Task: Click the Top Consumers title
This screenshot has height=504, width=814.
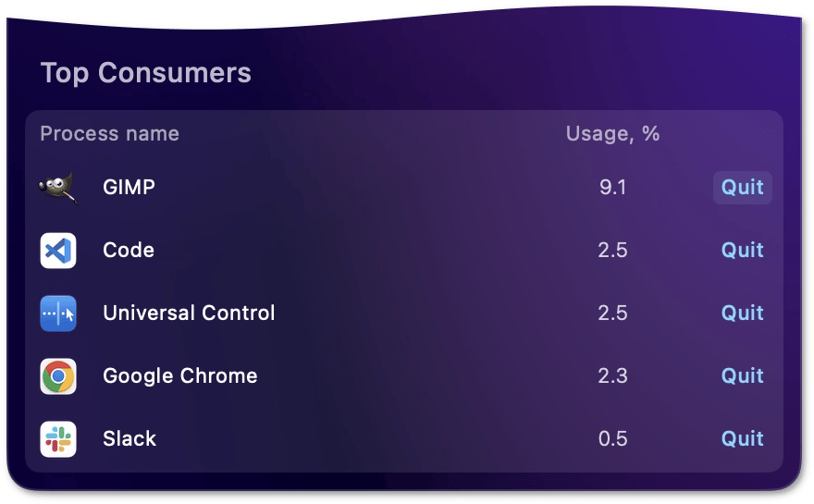Action: [x=146, y=73]
